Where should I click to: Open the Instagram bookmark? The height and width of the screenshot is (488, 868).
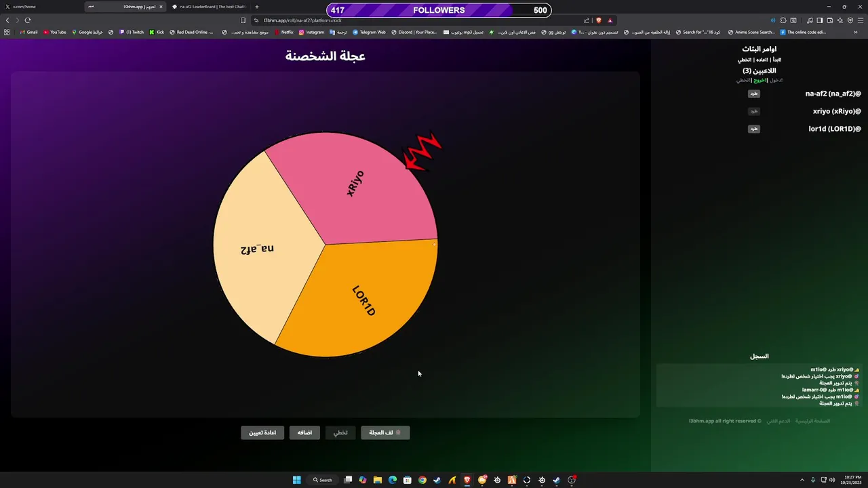point(312,32)
